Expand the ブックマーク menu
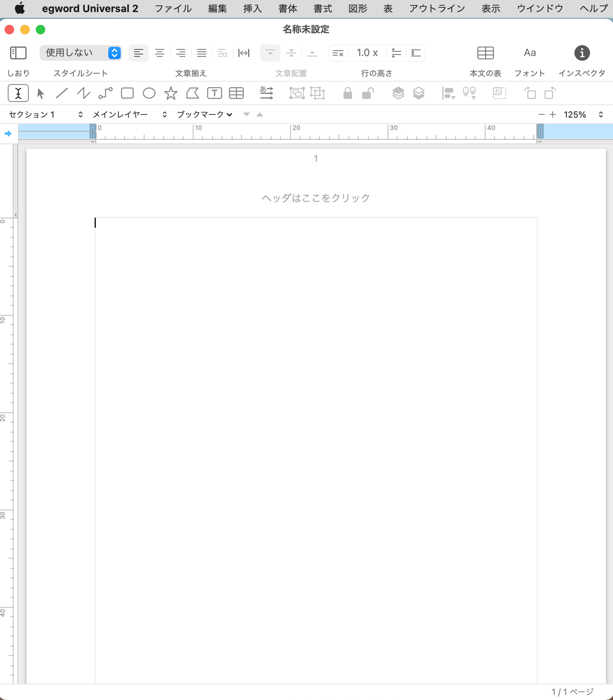613x700 pixels. tap(204, 114)
